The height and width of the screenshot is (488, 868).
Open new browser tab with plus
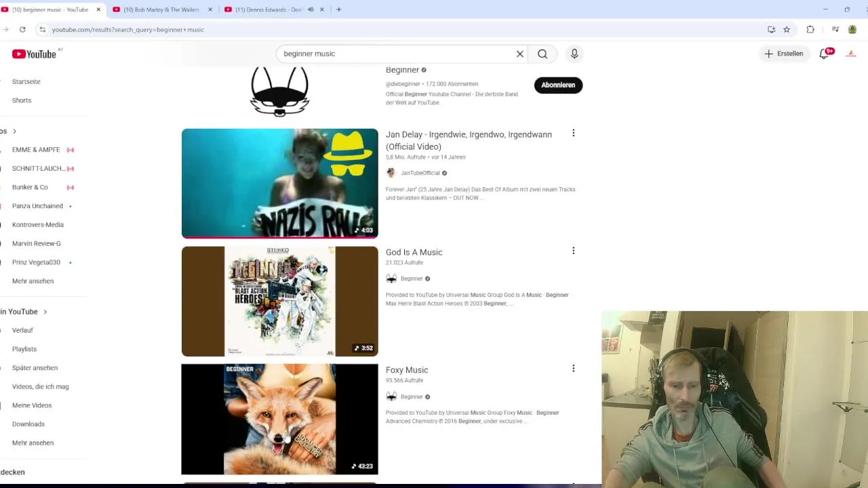(338, 9)
